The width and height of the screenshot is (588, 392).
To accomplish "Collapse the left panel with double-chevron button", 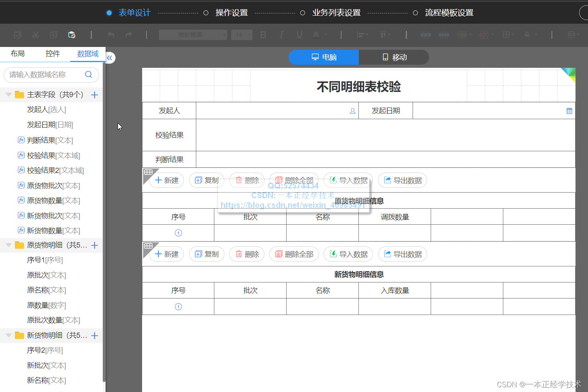I will (x=110, y=58).
